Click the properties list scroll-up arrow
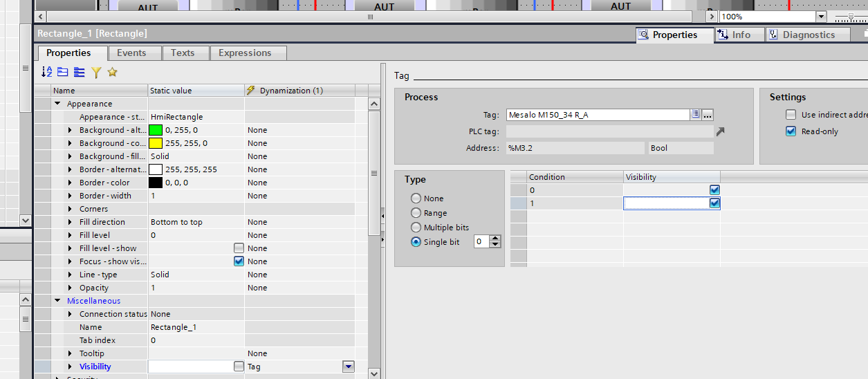The width and height of the screenshot is (868, 379). (x=373, y=104)
